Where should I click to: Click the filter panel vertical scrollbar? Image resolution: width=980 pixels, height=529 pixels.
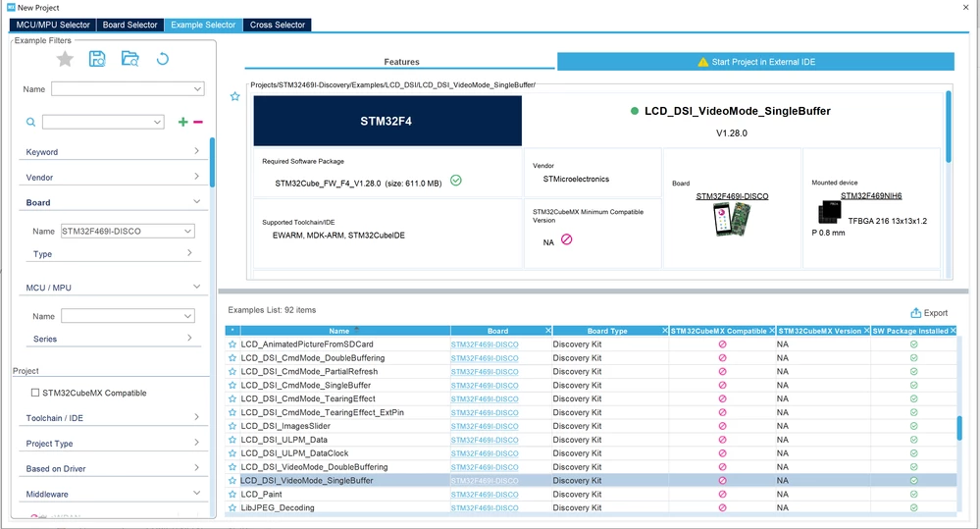[213, 163]
